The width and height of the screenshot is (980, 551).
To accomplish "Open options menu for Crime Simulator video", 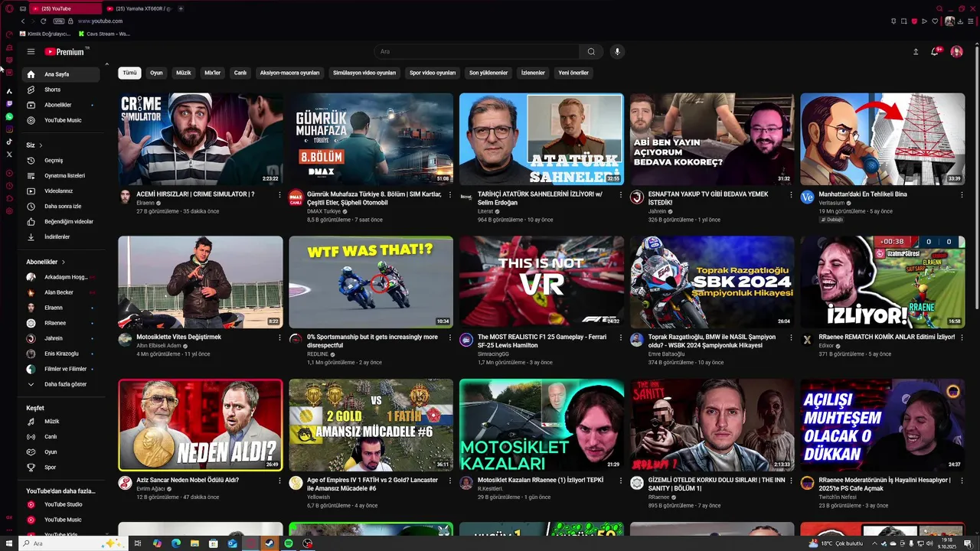I will 279,194.
